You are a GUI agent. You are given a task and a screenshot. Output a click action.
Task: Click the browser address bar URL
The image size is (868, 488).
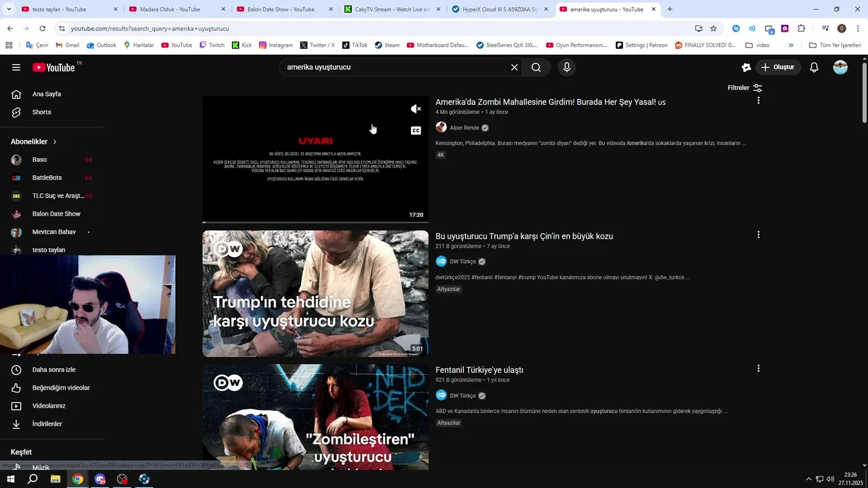tap(150, 28)
